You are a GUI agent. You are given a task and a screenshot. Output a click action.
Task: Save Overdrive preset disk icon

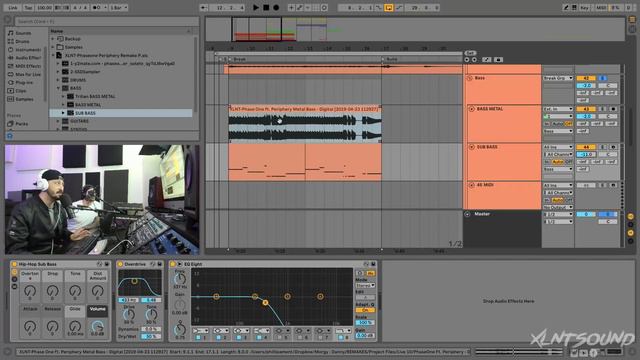click(x=160, y=264)
